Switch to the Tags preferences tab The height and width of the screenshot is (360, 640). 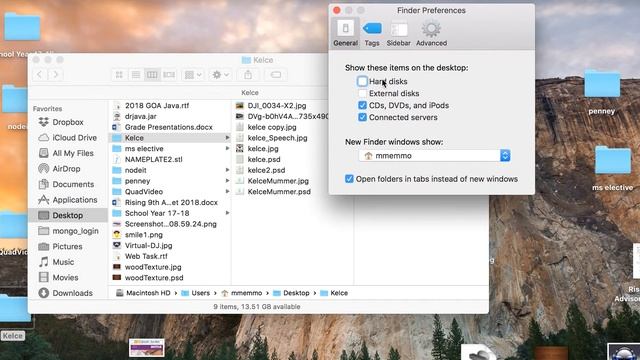point(372,32)
